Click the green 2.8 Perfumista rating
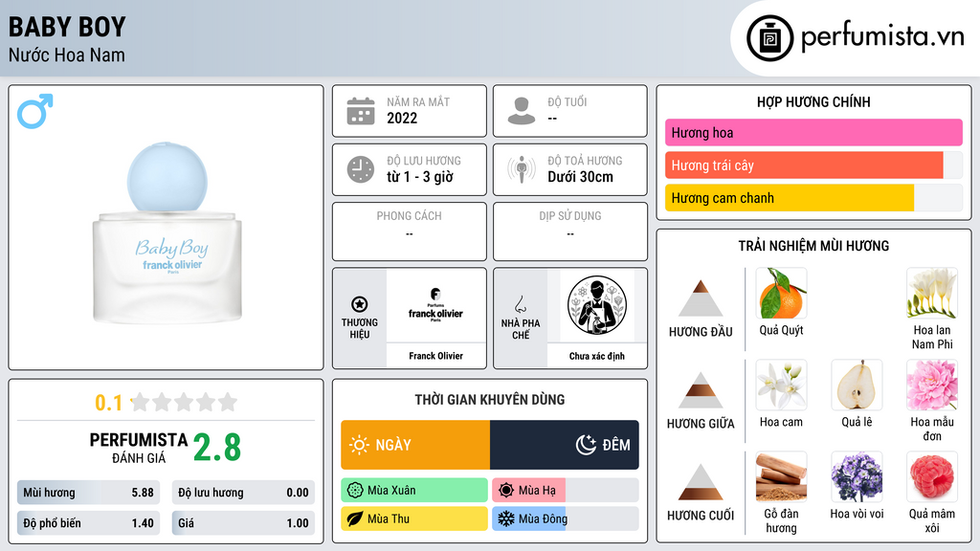The height and width of the screenshot is (551, 980). point(217,448)
